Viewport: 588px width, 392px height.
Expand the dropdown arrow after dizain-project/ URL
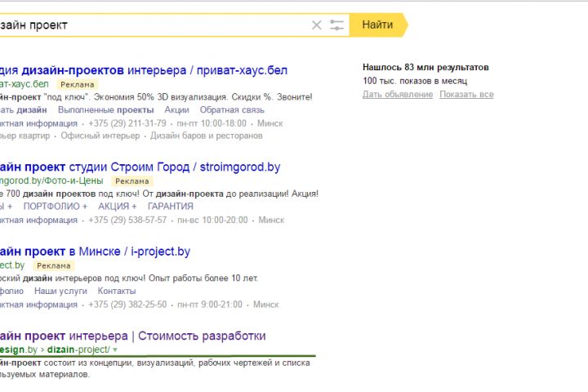click(x=115, y=350)
